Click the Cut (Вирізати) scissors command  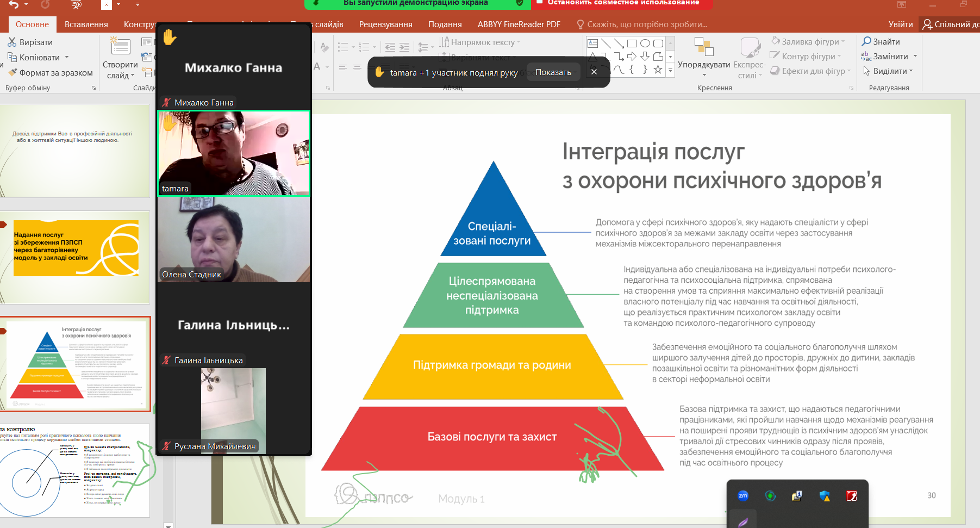30,42
